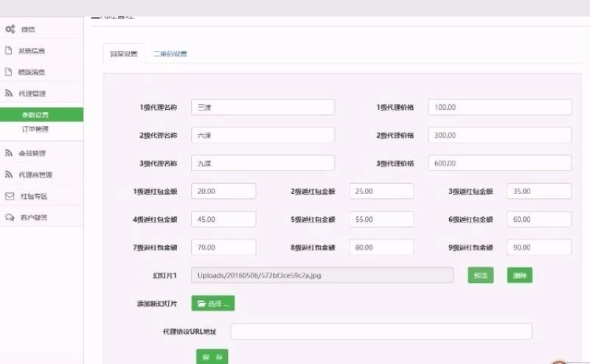
Task: Edit the 4级 red packet amount 45.00
Action: [x=223, y=220]
